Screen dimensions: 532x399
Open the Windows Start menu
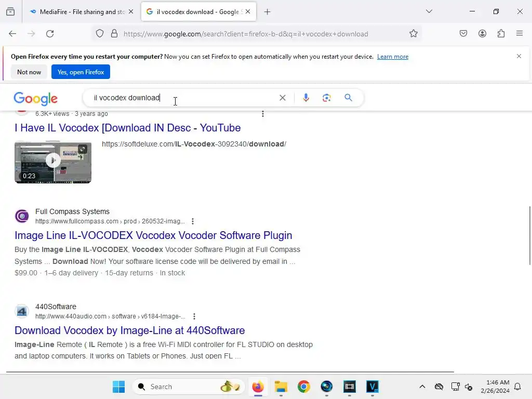pyautogui.click(x=119, y=387)
